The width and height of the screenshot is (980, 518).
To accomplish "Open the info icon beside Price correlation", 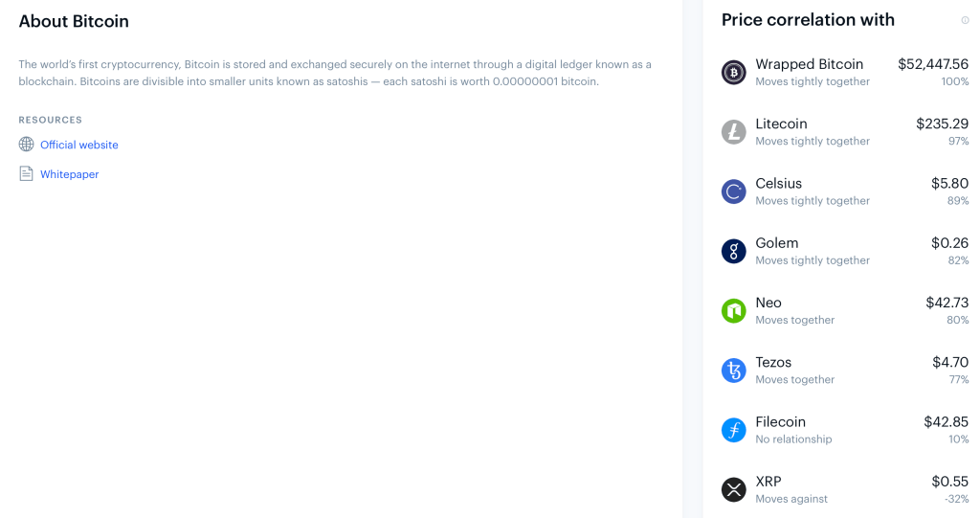I will 965,21.
